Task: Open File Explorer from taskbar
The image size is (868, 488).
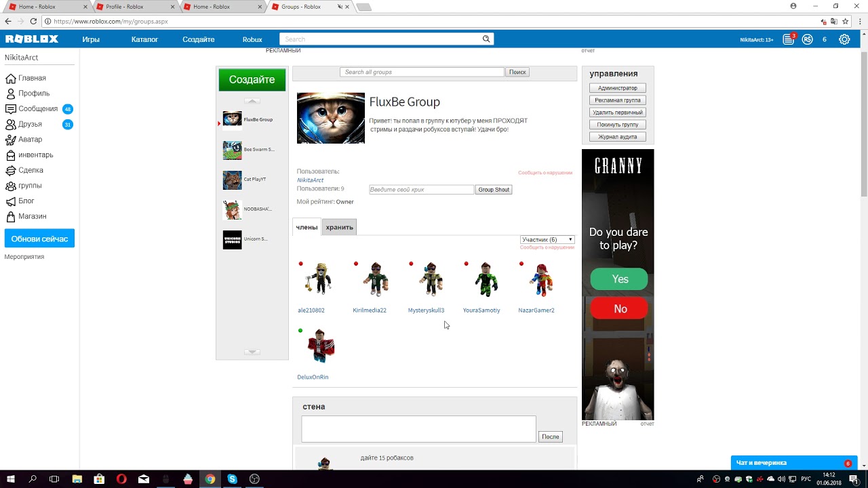Action: click(x=77, y=479)
